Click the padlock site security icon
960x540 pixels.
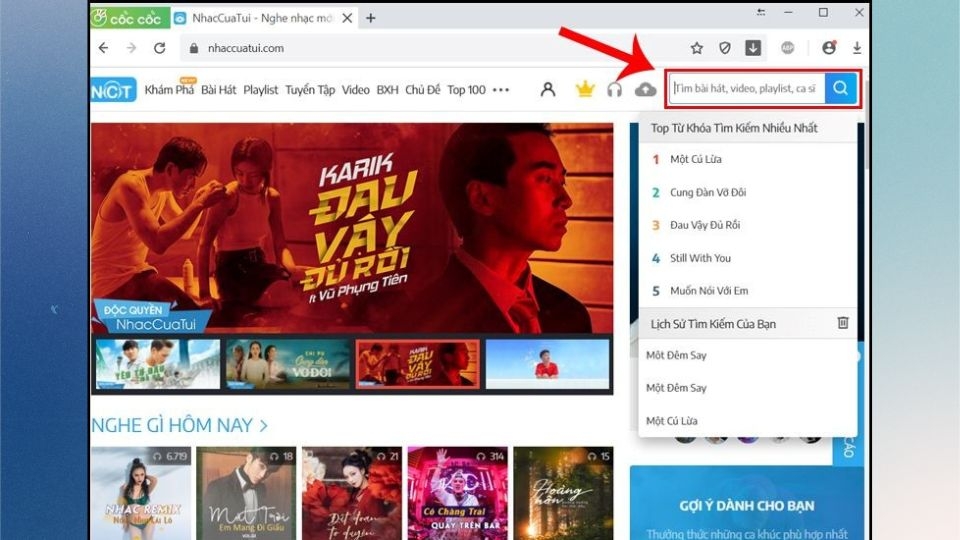(194, 48)
